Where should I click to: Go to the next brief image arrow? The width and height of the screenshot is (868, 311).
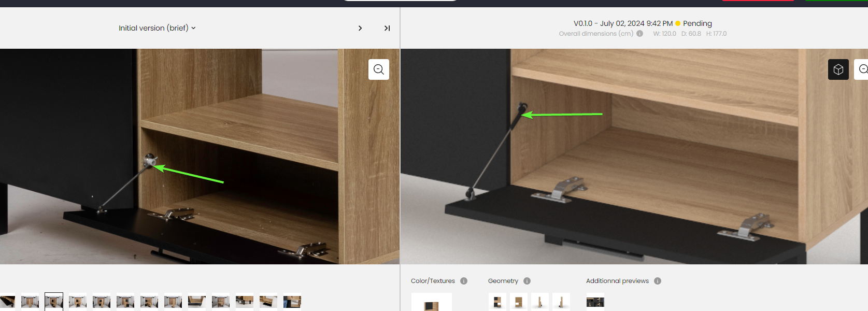coord(360,28)
